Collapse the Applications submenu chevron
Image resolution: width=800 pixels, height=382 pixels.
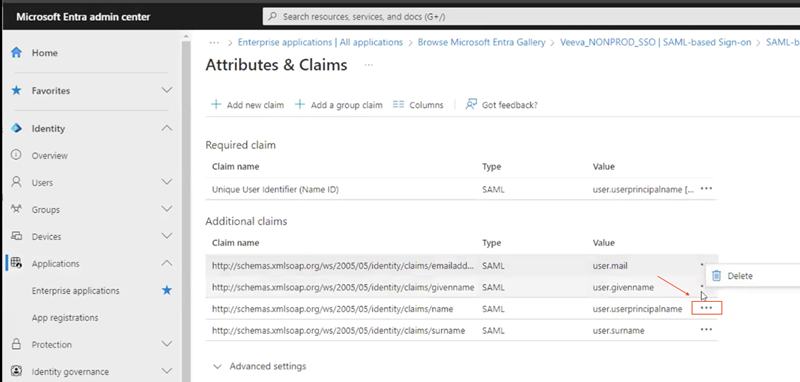point(167,263)
